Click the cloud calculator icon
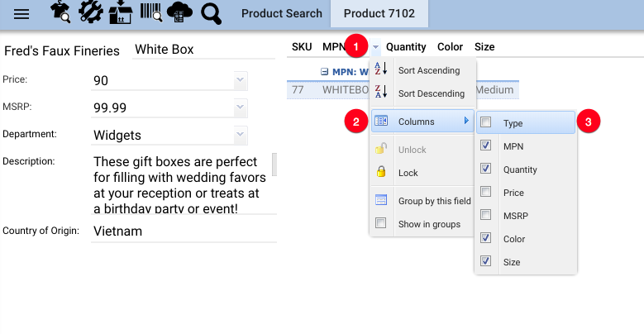Image resolution: width=644 pixels, height=334 pixels. coord(179,12)
